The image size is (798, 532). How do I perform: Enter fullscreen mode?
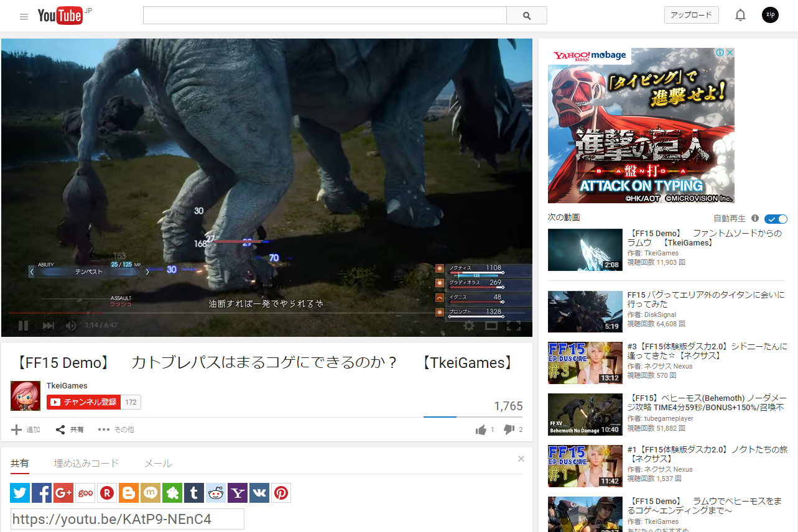click(x=514, y=325)
